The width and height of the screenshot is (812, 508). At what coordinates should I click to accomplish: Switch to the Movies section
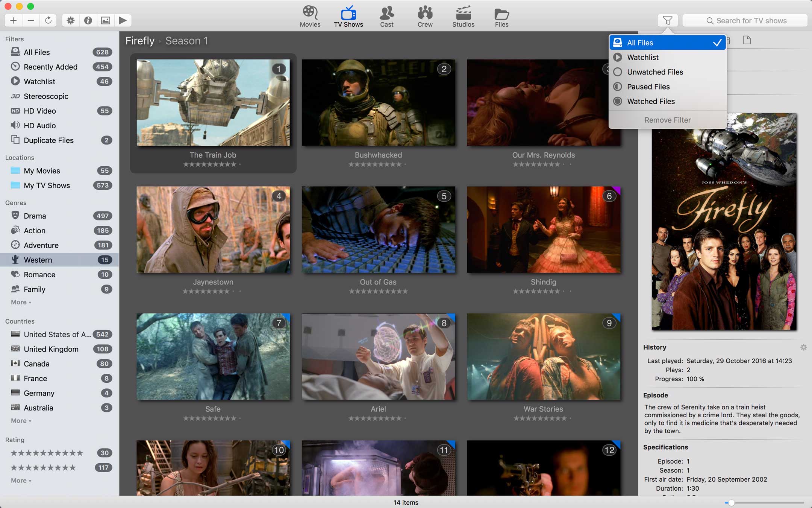pos(310,17)
